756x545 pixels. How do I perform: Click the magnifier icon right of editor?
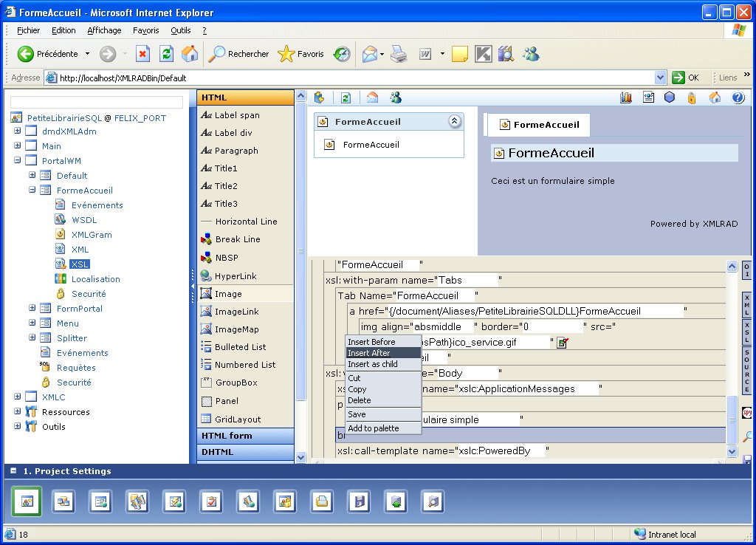tap(747, 436)
